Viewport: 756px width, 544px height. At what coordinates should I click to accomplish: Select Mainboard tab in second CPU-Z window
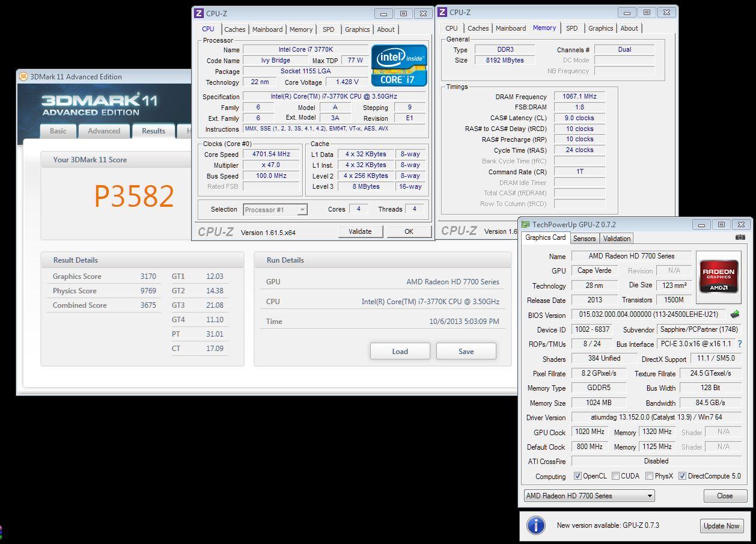(x=511, y=28)
